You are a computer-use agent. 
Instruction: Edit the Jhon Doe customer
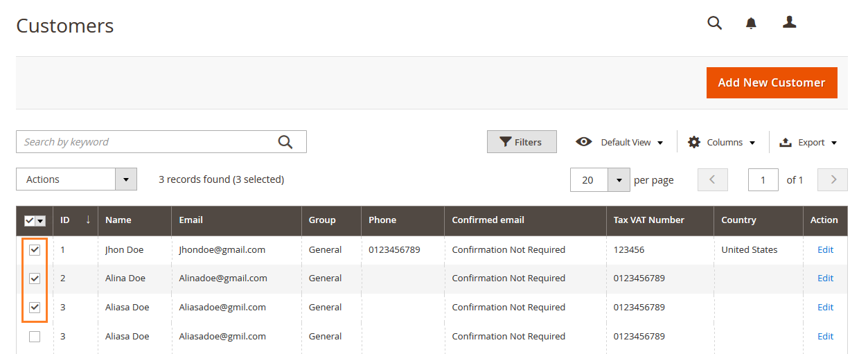tap(825, 249)
